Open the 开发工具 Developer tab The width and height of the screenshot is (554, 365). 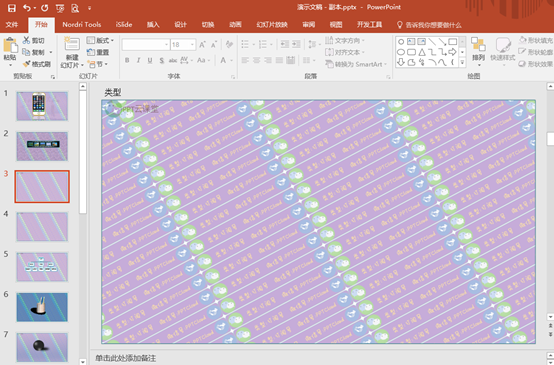[x=369, y=24]
